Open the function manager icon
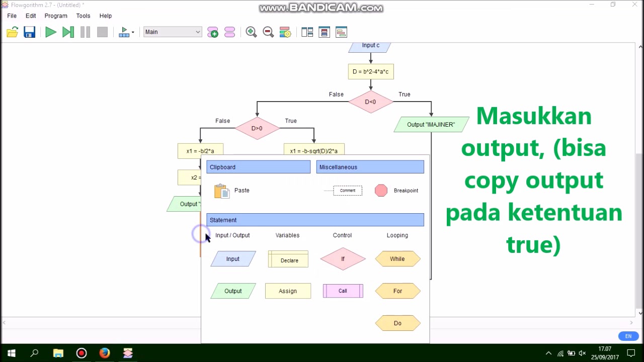Viewport: 644px width, 362px height. 230,32
